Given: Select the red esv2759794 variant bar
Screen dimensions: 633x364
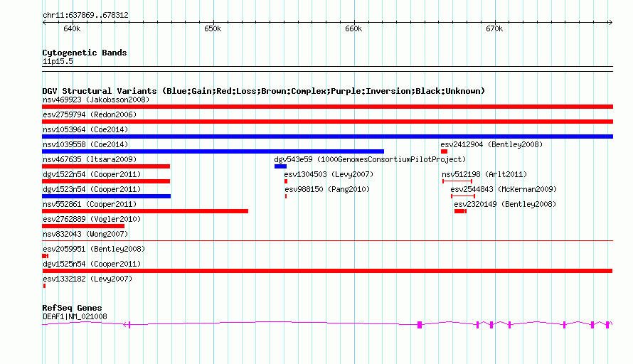Looking at the screenshot, I should click(327, 122).
